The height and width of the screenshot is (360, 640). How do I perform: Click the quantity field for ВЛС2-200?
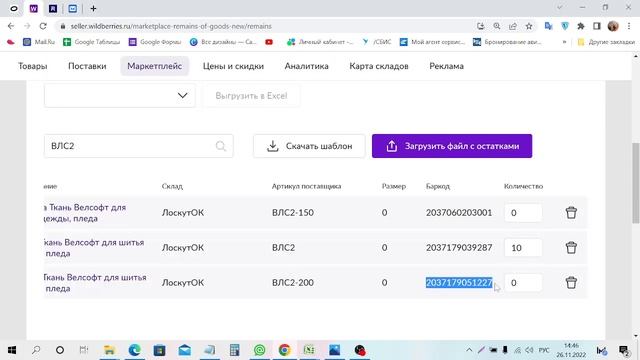[523, 282]
